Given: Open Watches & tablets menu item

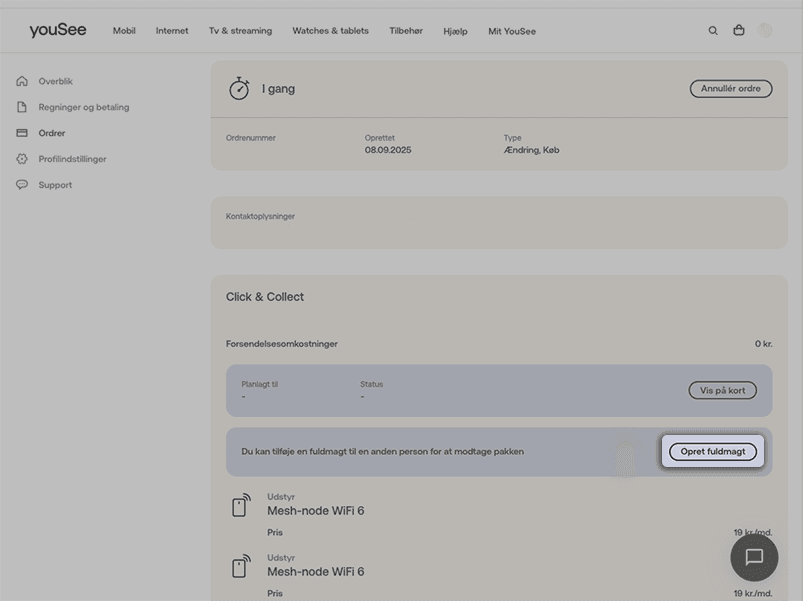Looking at the screenshot, I should [330, 31].
